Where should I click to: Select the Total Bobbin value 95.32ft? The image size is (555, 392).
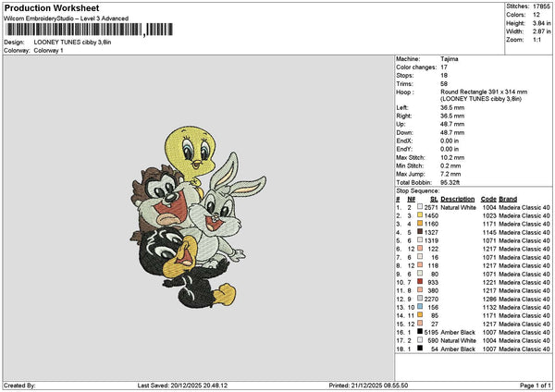pyautogui.click(x=450, y=182)
